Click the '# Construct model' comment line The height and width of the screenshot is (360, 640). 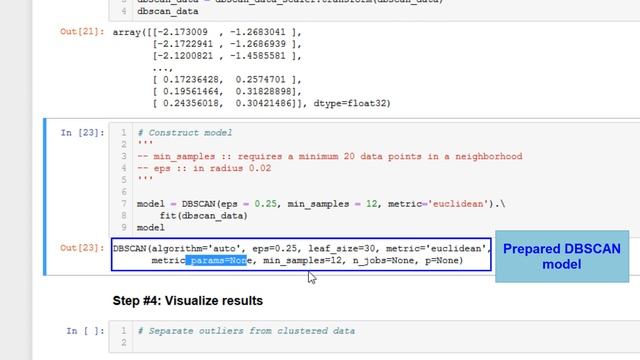pos(184,133)
